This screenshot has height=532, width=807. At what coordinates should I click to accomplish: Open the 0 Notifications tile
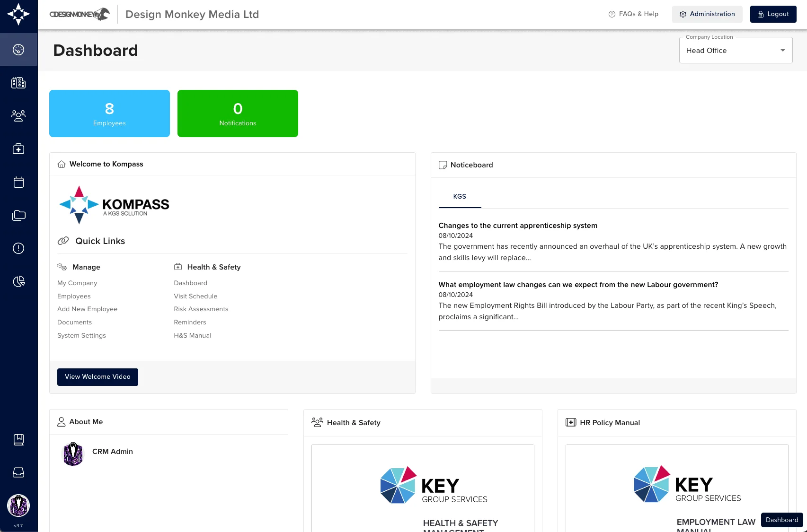tap(238, 113)
